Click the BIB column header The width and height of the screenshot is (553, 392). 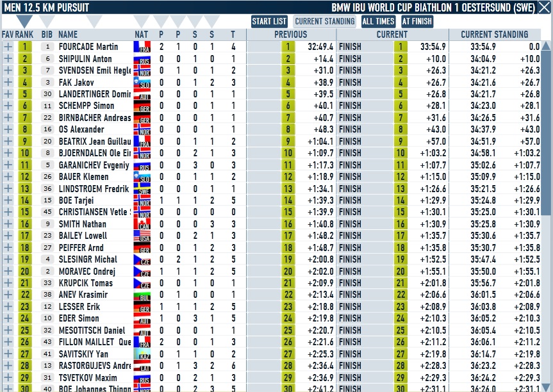(x=47, y=35)
